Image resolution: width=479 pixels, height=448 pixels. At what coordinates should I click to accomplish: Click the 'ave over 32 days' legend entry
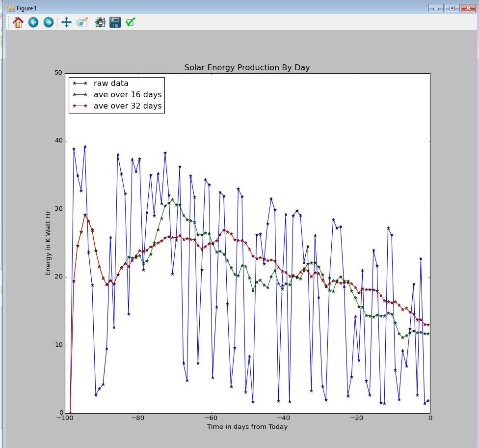(128, 106)
